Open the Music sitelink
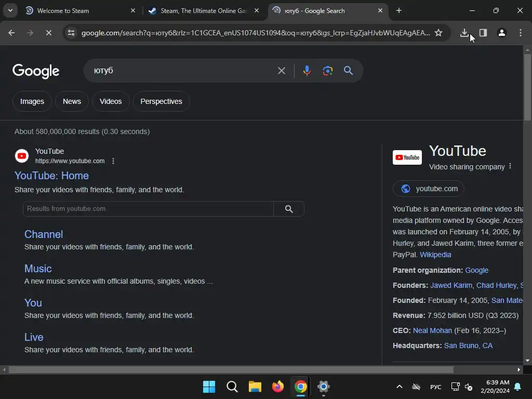532x399 pixels. [38, 269]
